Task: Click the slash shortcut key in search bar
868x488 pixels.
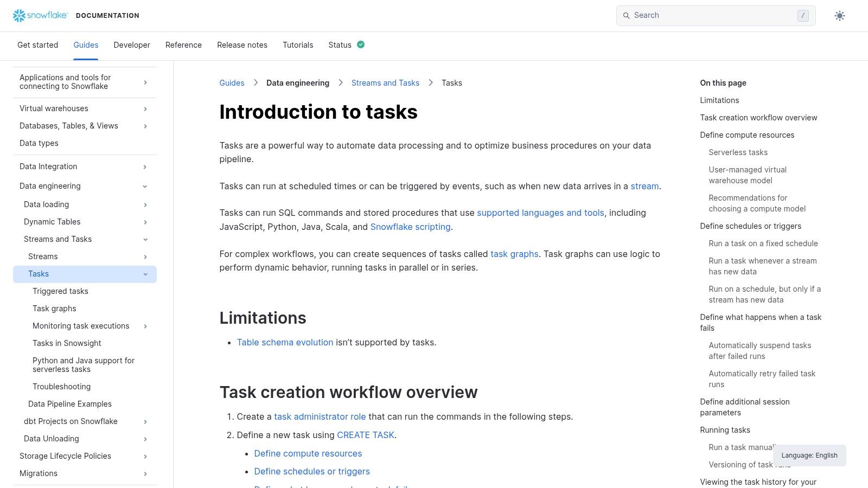Action: (802, 16)
